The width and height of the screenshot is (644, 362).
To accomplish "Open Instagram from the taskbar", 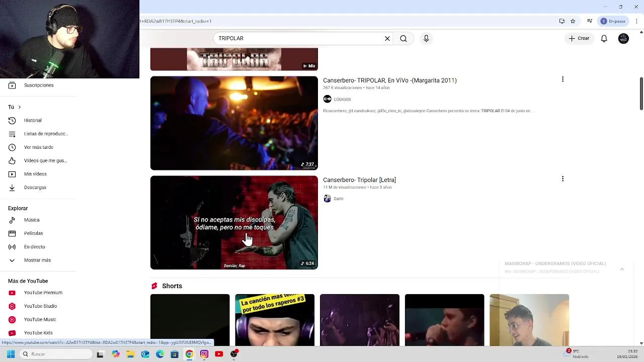I will tap(204, 354).
